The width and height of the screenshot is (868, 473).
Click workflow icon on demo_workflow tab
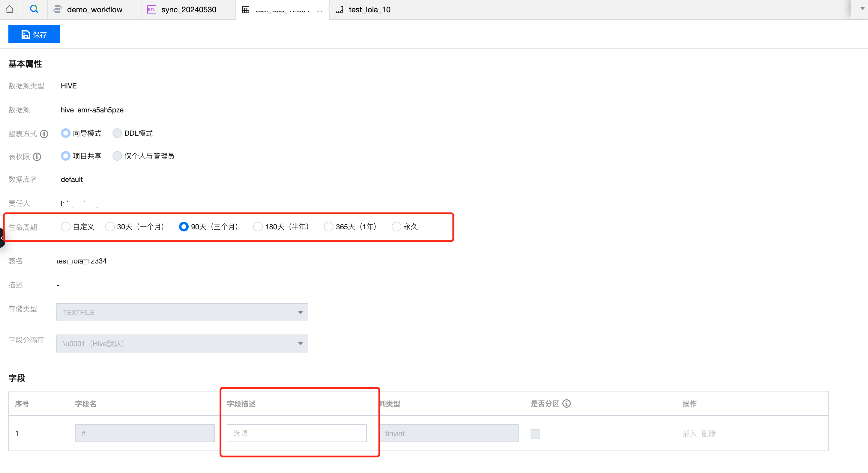pyautogui.click(x=58, y=9)
